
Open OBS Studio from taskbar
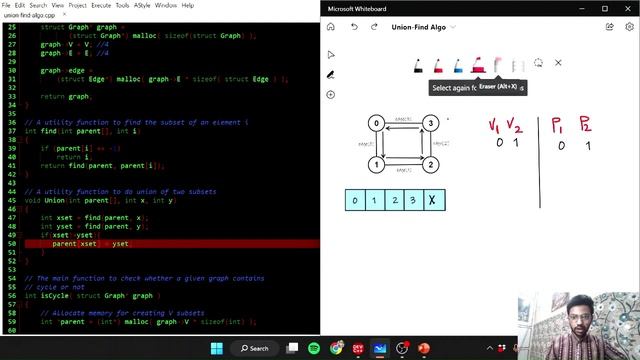tap(402, 348)
